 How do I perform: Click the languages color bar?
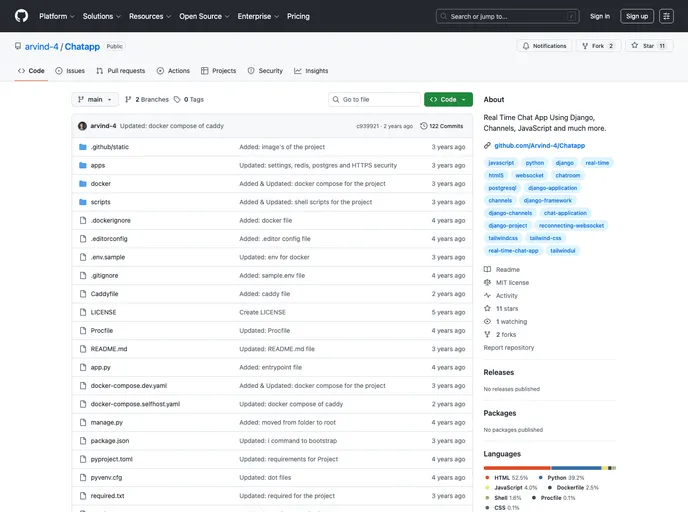(549, 467)
